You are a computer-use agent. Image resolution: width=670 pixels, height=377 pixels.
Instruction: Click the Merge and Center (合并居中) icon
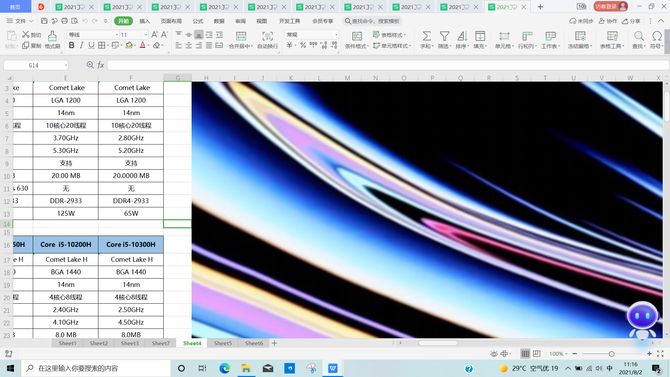click(241, 36)
